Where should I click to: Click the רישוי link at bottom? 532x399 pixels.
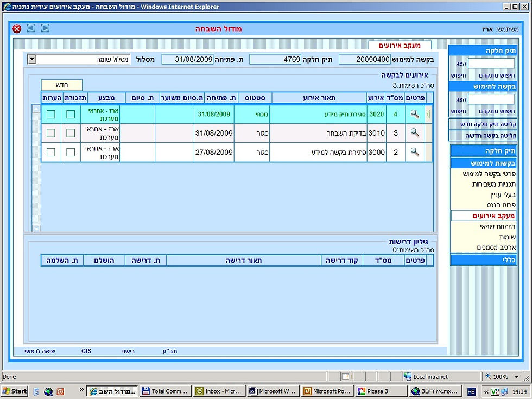coord(128,351)
